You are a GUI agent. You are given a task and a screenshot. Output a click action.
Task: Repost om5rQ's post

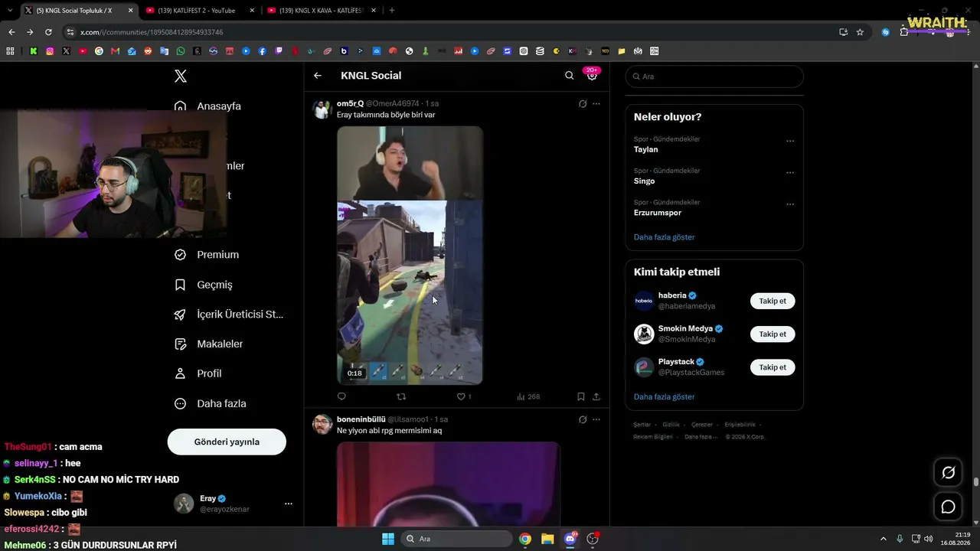pyautogui.click(x=401, y=396)
